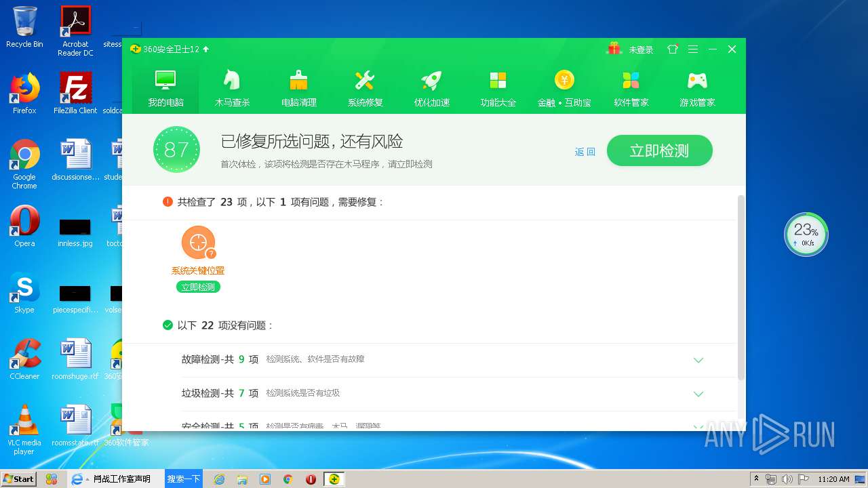The height and width of the screenshot is (488, 868).
Task: Open Chrome taskbar icon
Action: (x=288, y=479)
